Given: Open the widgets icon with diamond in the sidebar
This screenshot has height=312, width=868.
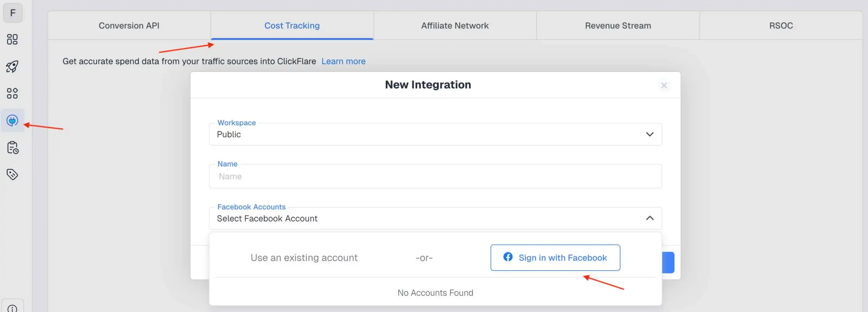Looking at the screenshot, I should (x=12, y=93).
